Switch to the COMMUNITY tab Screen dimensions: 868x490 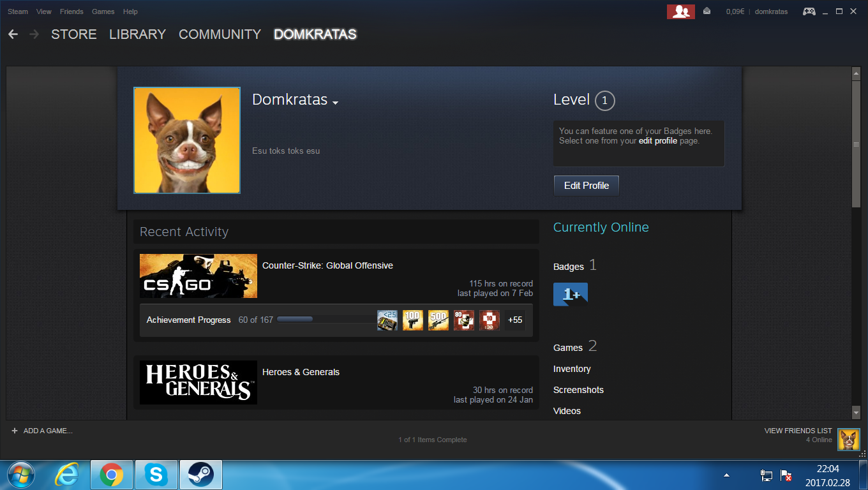220,34
